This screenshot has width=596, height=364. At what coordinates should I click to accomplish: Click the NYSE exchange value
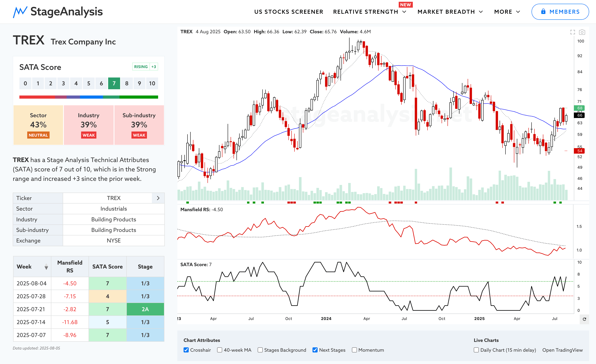114,241
